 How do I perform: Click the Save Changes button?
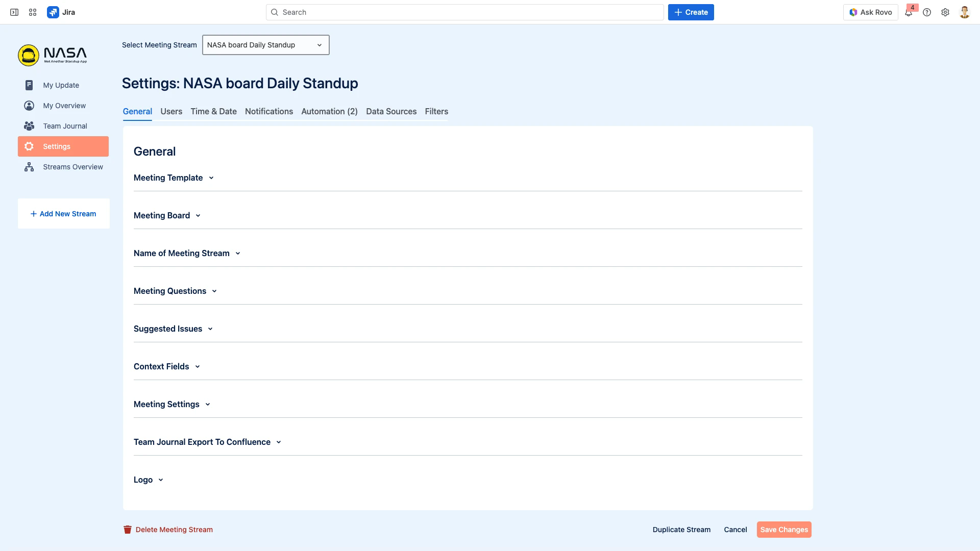[784, 530]
